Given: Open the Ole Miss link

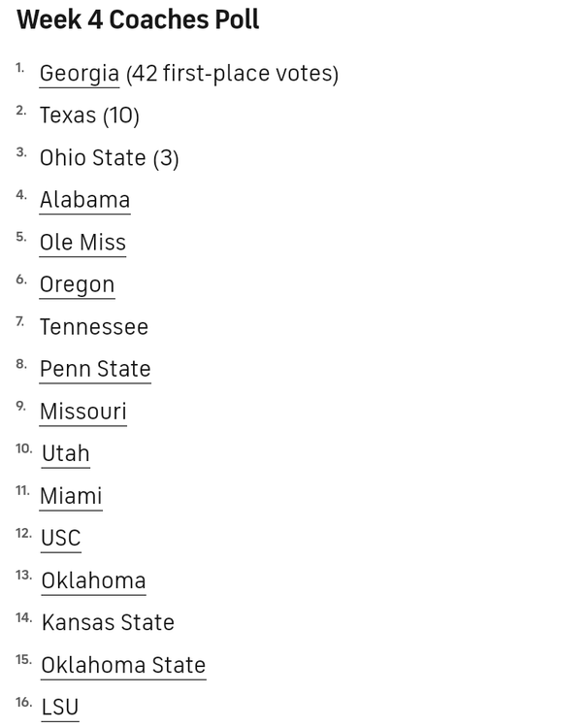Looking at the screenshot, I should (82, 243).
